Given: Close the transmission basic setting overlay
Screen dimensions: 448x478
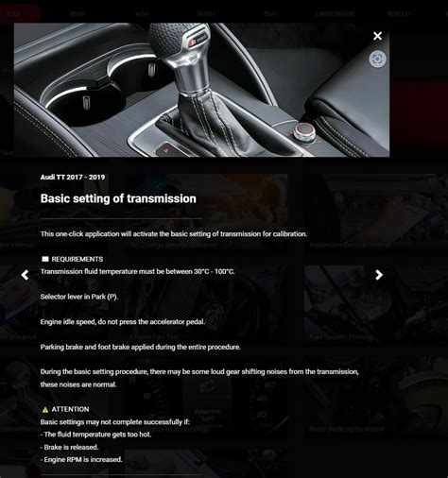Looking at the screenshot, I should pyautogui.click(x=377, y=36).
